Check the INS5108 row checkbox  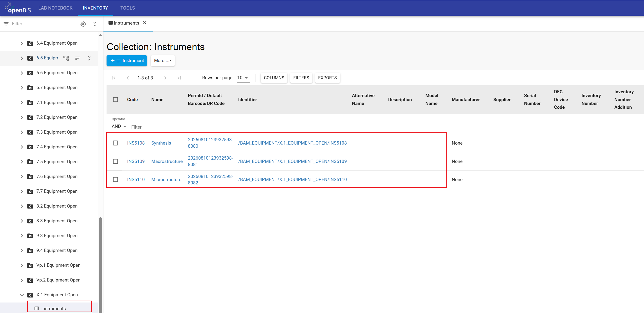(116, 143)
